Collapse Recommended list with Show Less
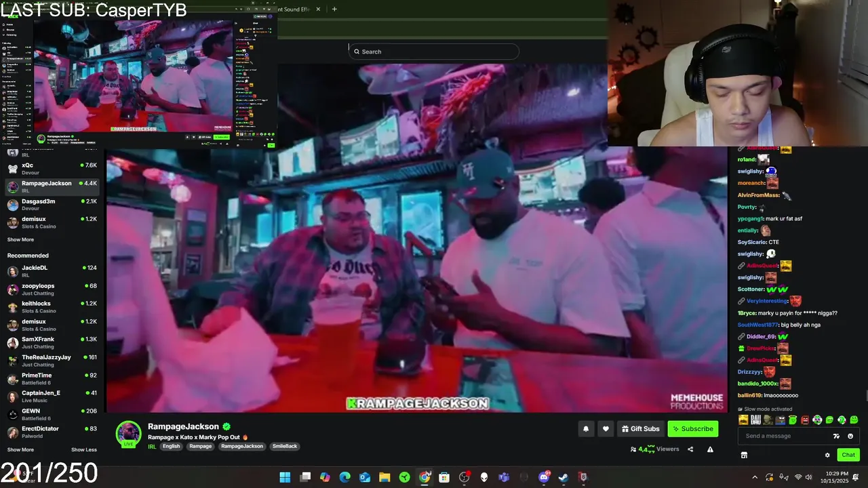 [84, 449]
